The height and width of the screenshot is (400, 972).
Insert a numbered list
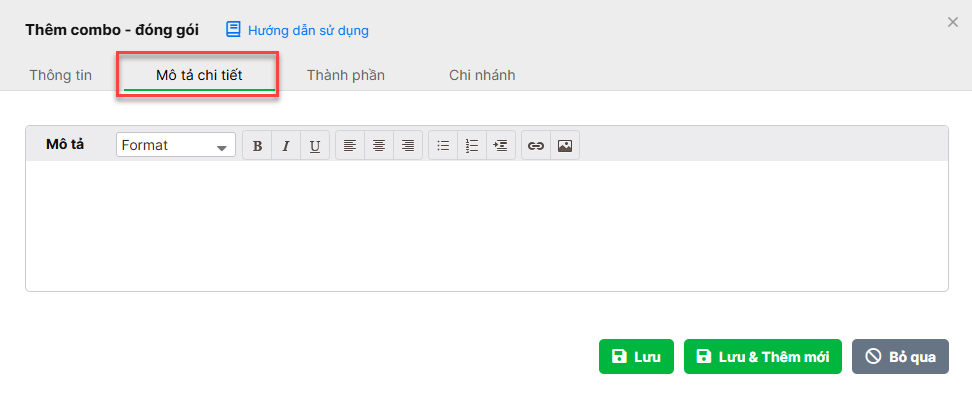(472, 146)
